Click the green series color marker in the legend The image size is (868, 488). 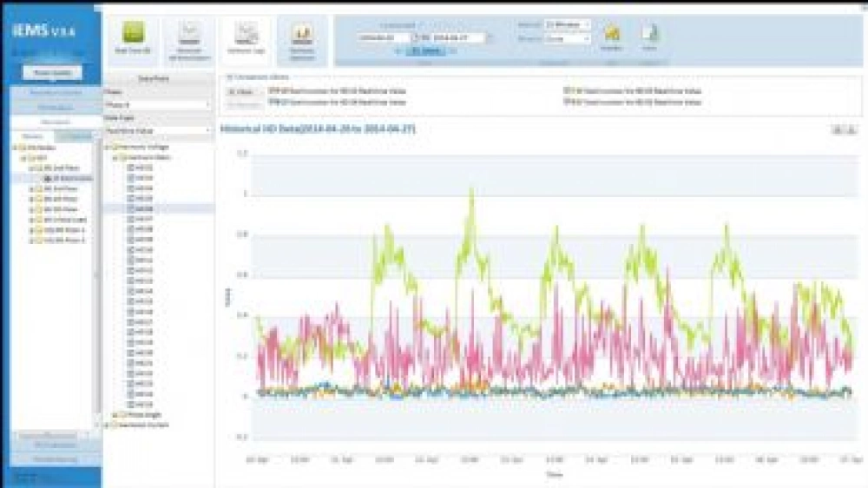click(x=567, y=90)
